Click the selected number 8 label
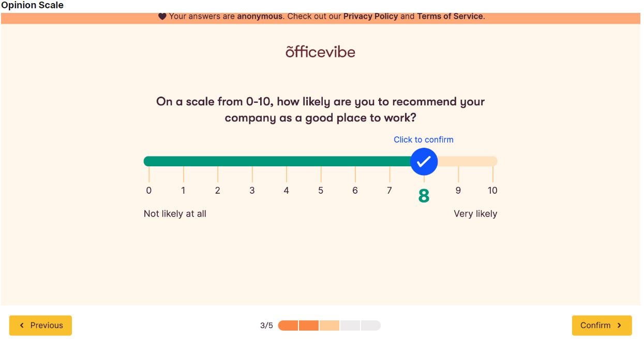Screen dimensions: 644x343 point(424,196)
